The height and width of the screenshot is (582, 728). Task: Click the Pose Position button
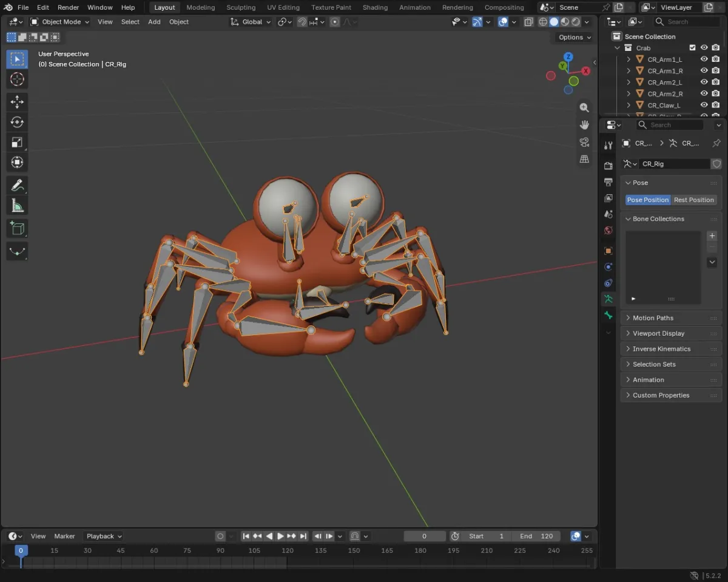(648, 200)
